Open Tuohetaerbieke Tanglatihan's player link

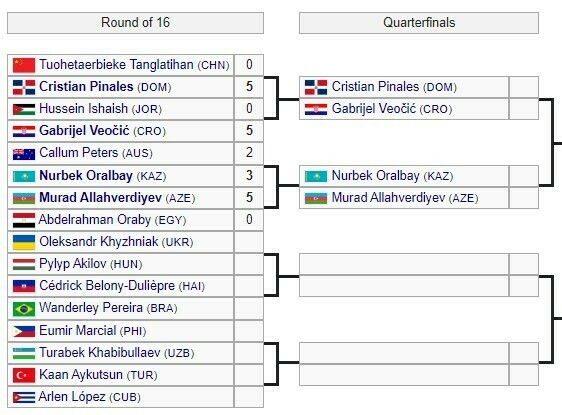click(116, 65)
